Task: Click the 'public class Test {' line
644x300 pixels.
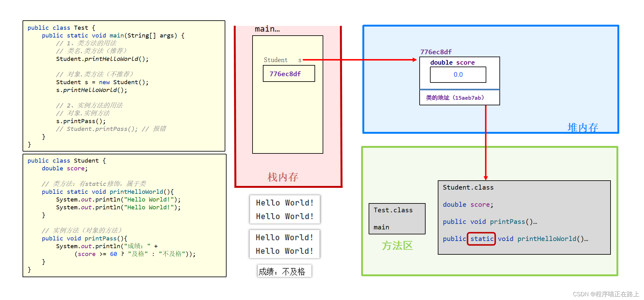Action: click(x=61, y=28)
